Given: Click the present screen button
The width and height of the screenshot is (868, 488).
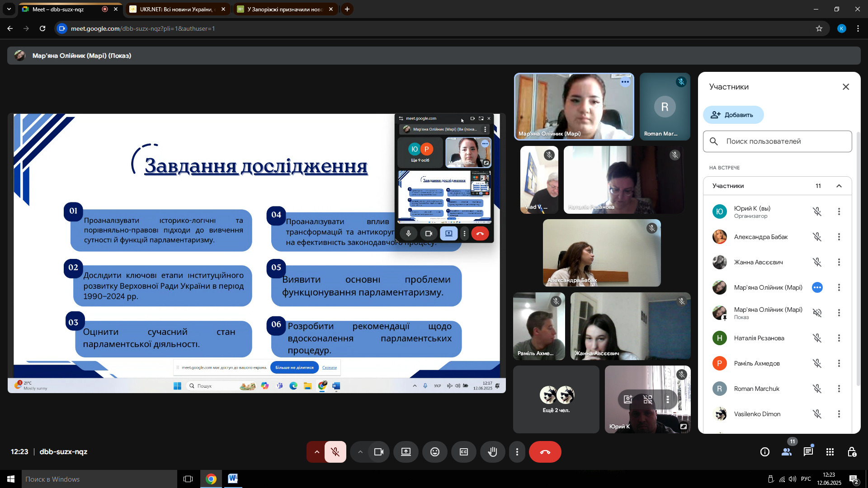Looking at the screenshot, I should coord(406,452).
